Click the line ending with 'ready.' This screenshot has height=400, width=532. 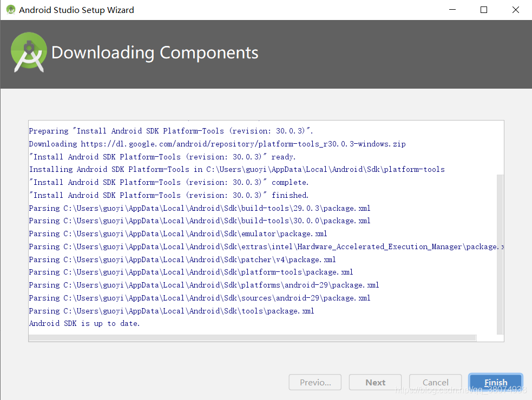(x=162, y=157)
